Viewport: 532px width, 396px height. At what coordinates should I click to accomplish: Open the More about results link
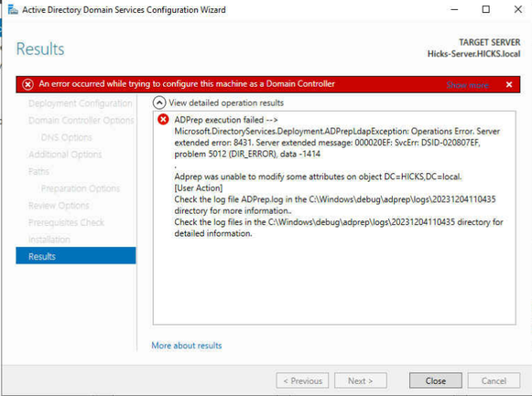tap(187, 346)
